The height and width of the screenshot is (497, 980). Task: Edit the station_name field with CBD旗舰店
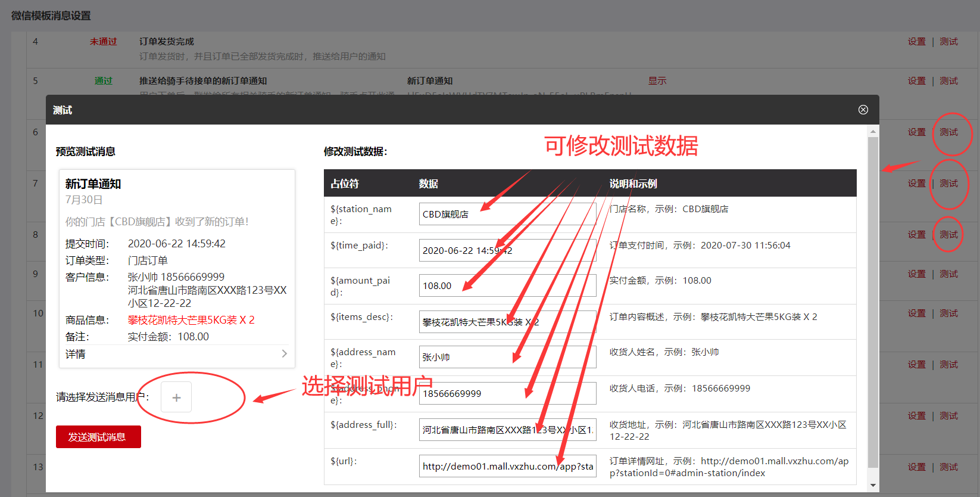(507, 214)
